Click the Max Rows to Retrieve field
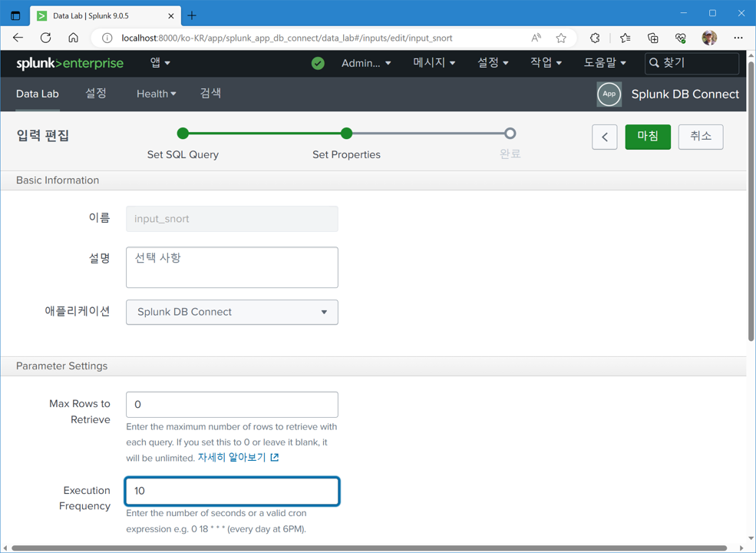756x553 pixels. (232, 404)
